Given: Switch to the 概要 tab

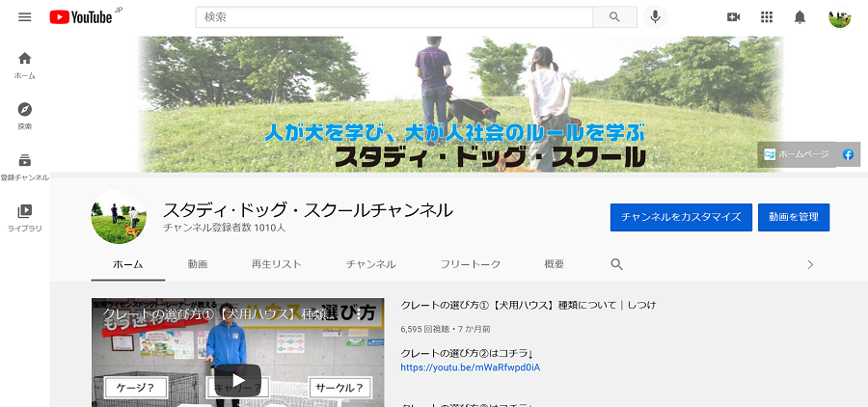Looking at the screenshot, I should click(555, 264).
